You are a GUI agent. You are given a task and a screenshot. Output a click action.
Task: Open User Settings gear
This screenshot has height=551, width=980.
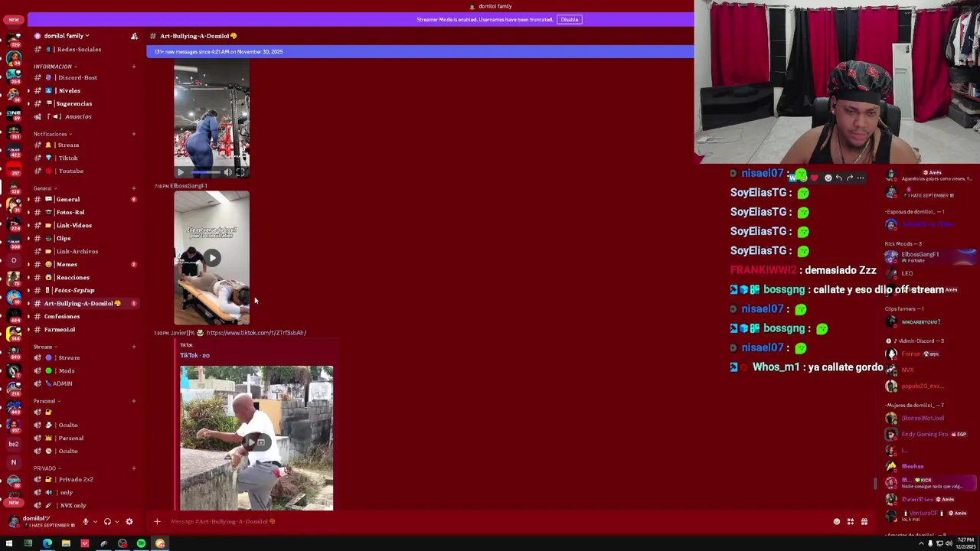pyautogui.click(x=129, y=522)
